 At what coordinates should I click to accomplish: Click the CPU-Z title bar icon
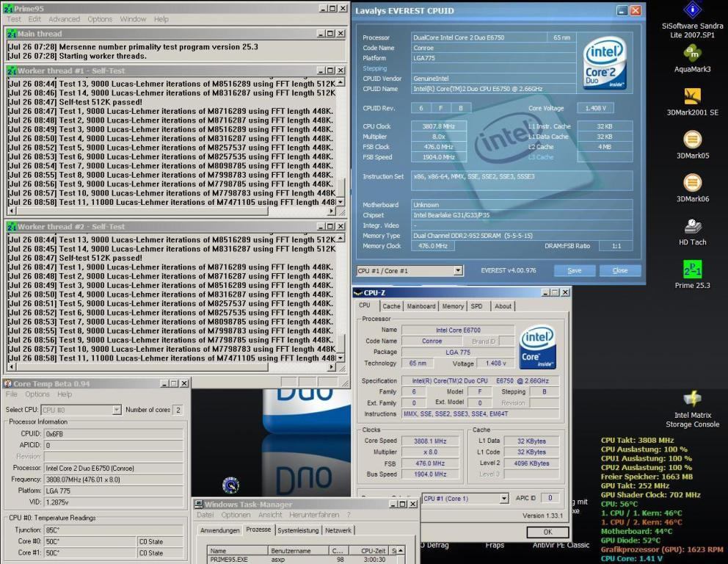(358, 293)
